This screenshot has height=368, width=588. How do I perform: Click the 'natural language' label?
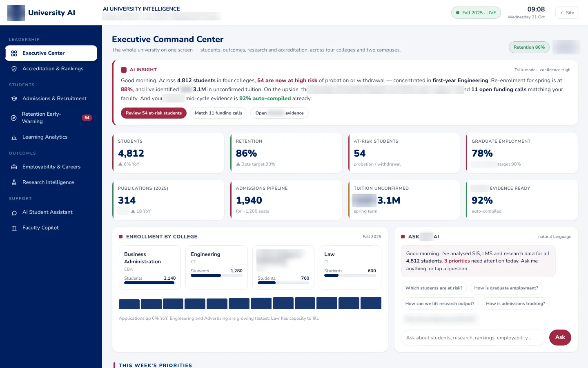coord(555,237)
